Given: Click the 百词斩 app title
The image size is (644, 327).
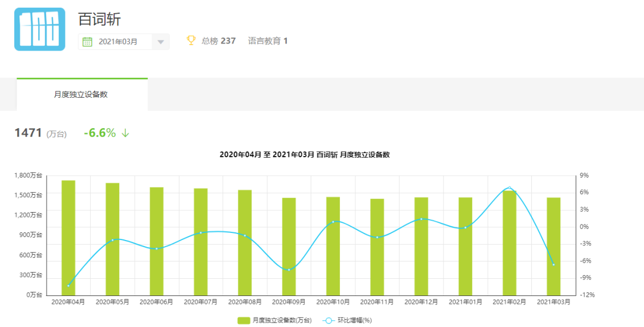Looking at the screenshot, I should pyautogui.click(x=100, y=19).
